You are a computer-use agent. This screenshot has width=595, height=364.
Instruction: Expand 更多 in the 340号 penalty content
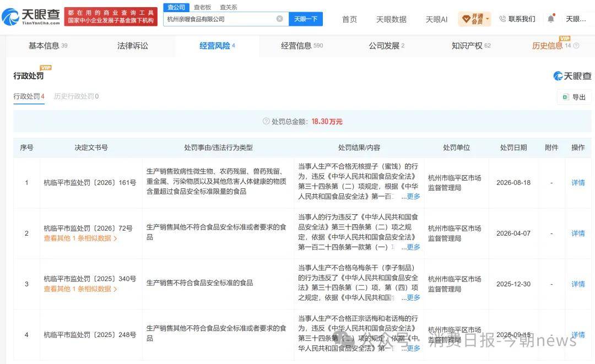[x=413, y=297]
